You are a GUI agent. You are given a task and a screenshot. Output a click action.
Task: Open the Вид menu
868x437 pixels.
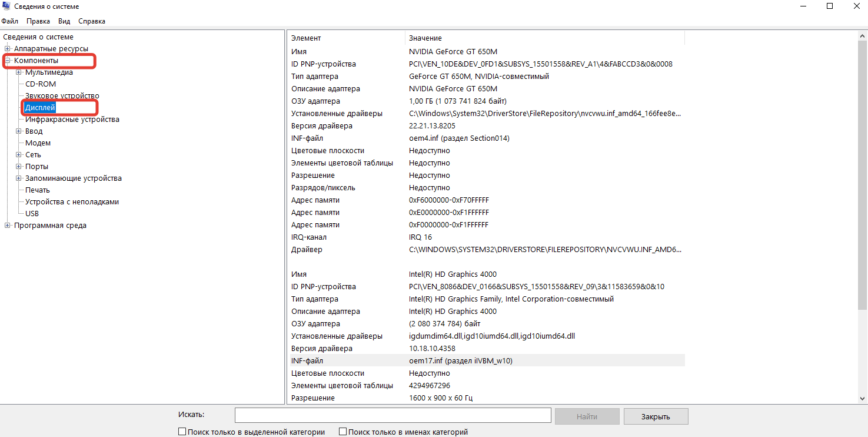tap(64, 21)
